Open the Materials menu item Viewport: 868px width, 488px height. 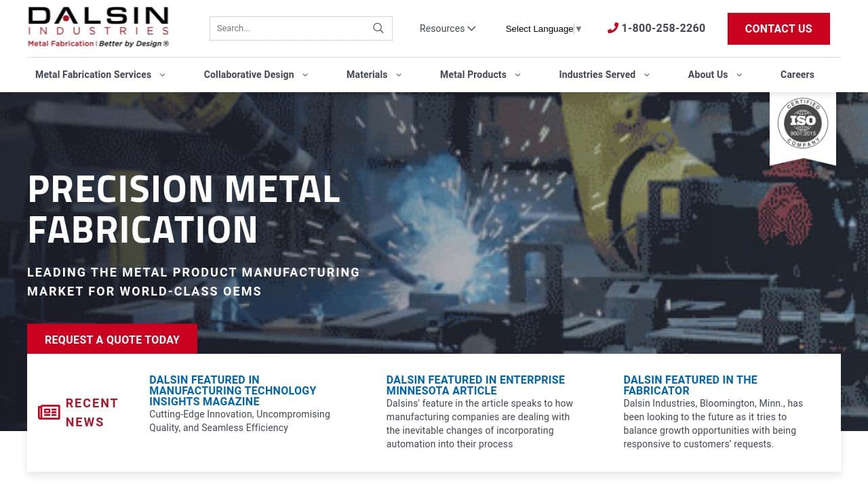click(367, 75)
